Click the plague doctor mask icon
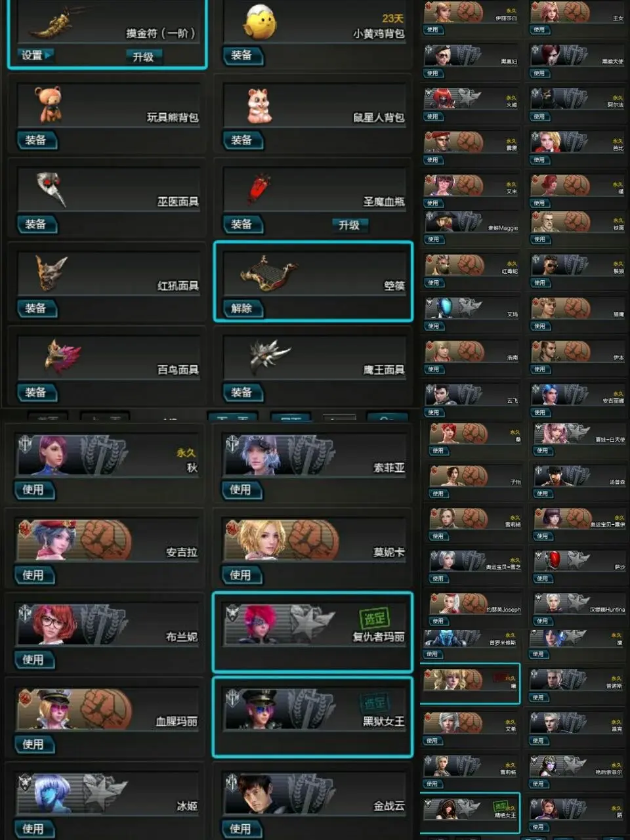The image size is (630, 840). pyautogui.click(x=52, y=188)
